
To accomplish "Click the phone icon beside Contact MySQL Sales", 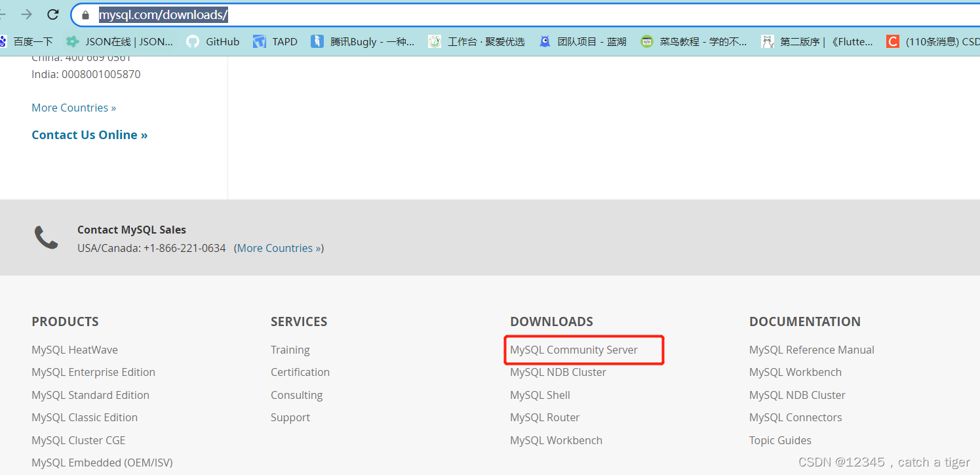I will point(46,237).
